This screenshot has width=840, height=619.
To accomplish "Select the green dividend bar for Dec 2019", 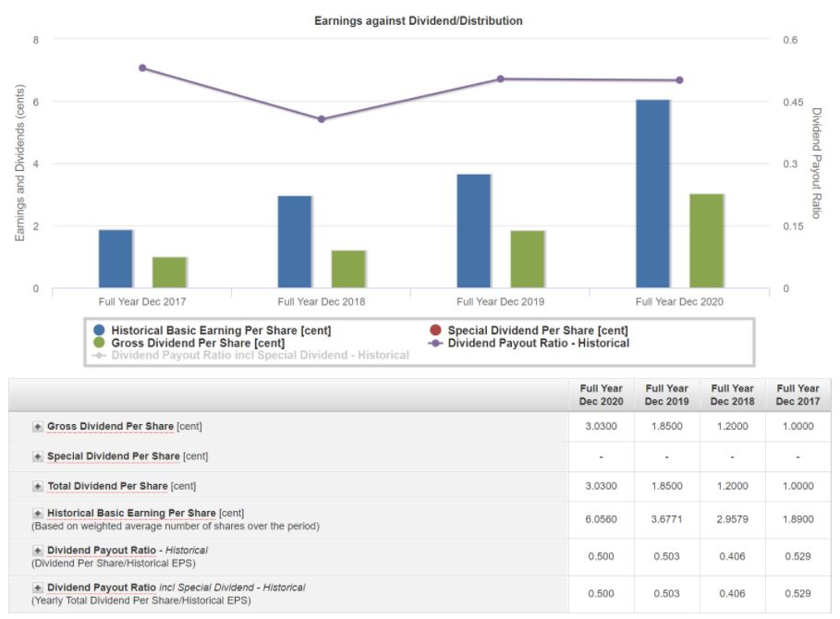I will (528, 260).
